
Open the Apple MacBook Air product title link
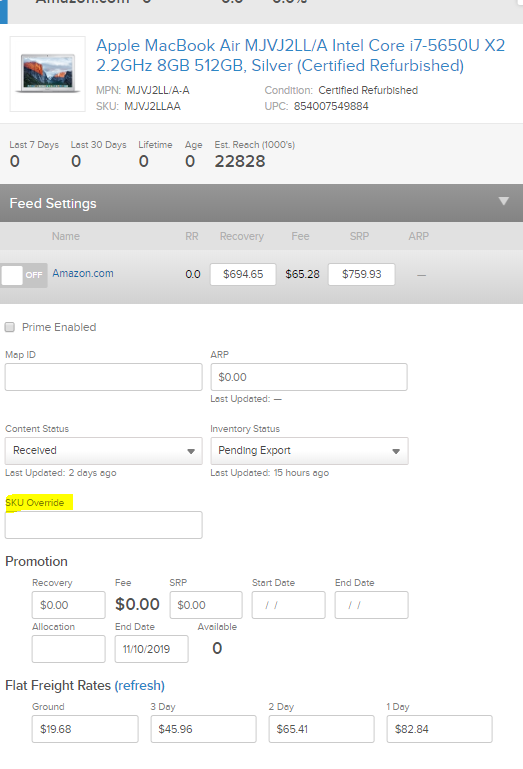[300, 55]
